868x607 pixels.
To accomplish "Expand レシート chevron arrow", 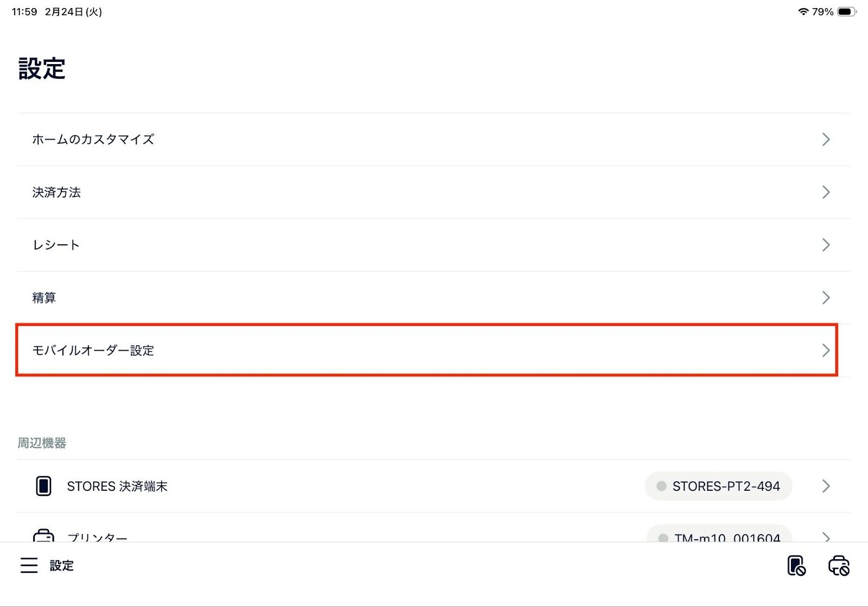I will click(826, 245).
